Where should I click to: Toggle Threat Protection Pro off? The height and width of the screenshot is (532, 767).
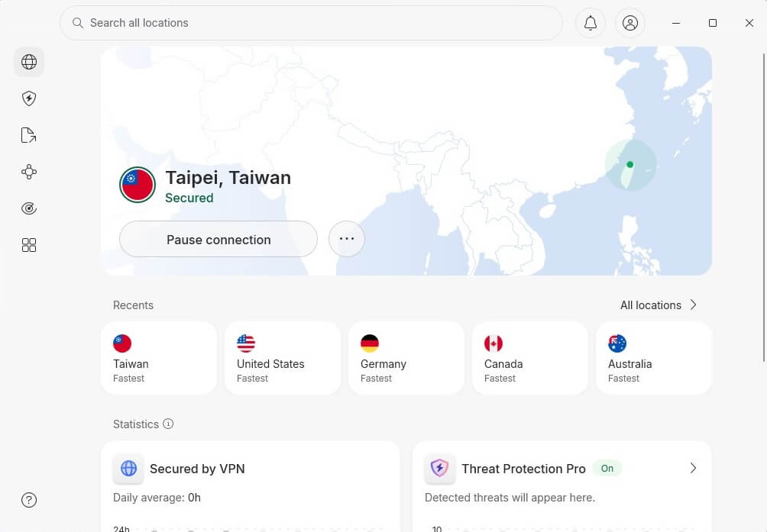607,468
